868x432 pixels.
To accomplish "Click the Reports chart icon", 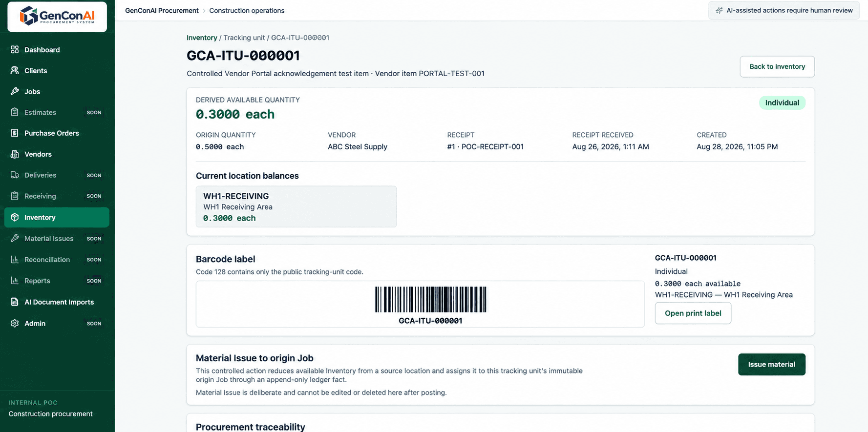I will (x=15, y=280).
